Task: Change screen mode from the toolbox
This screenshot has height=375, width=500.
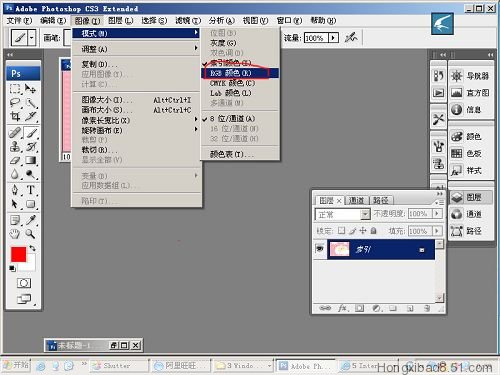Action: point(24,299)
